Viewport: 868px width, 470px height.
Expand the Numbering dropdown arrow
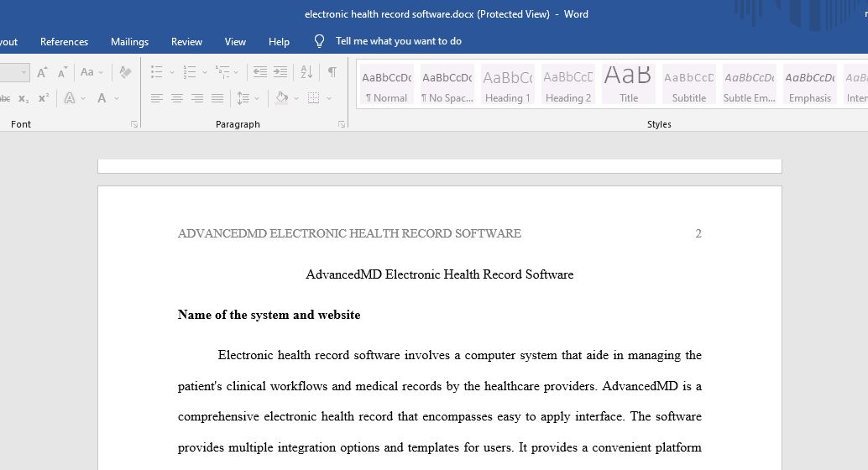[204, 72]
